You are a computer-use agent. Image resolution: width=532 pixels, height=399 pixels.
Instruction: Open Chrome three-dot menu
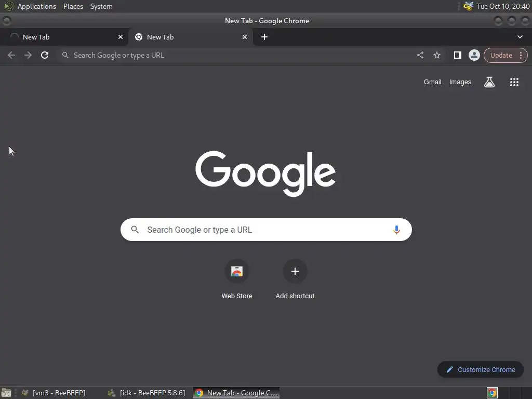coord(521,55)
